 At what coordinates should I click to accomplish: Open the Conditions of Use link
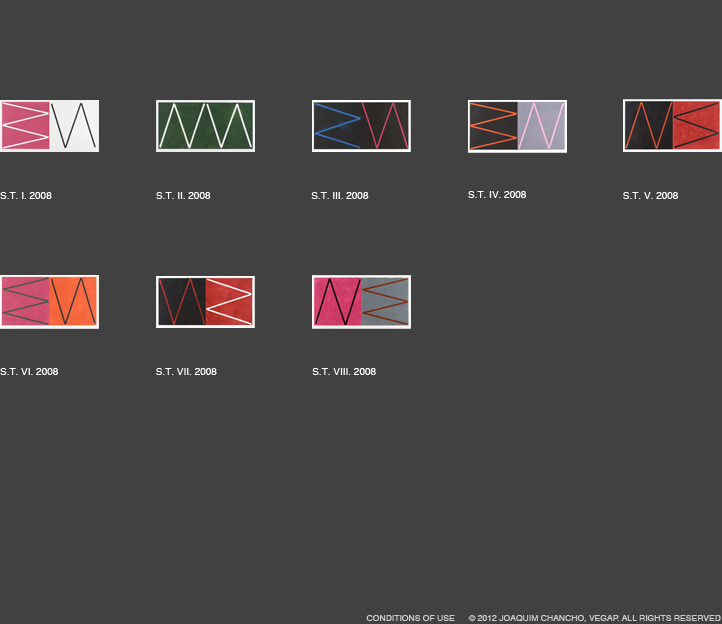tap(410, 618)
